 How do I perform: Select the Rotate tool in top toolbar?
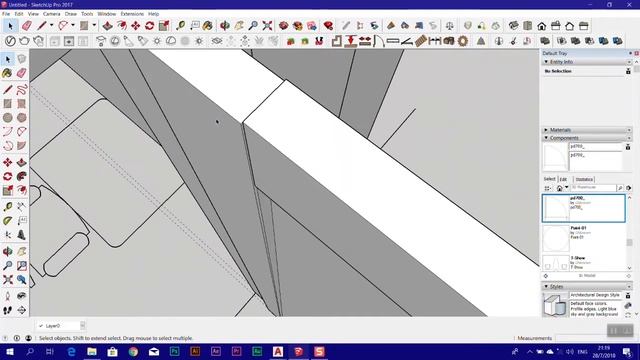point(150,26)
